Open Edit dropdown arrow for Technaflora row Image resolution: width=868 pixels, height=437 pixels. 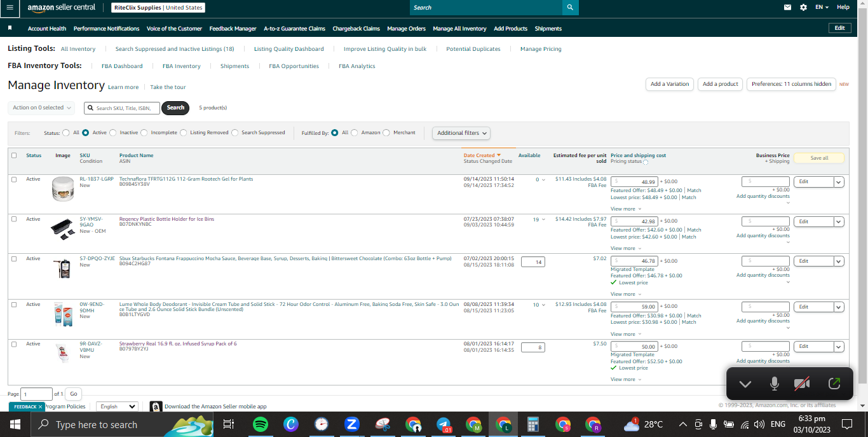[x=839, y=182]
